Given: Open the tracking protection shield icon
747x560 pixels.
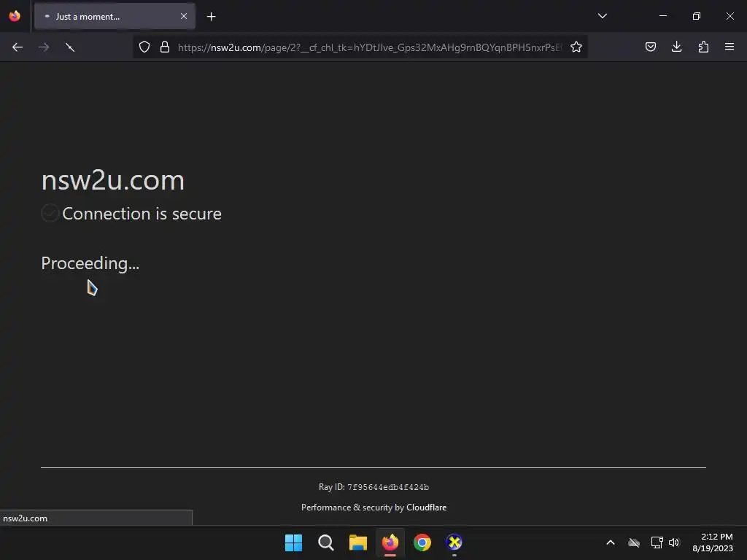Looking at the screenshot, I should [x=144, y=47].
